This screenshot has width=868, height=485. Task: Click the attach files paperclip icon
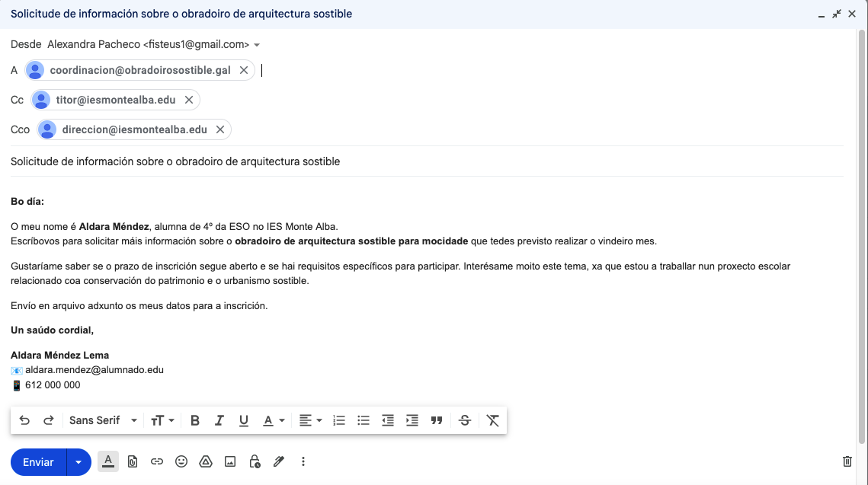click(133, 461)
